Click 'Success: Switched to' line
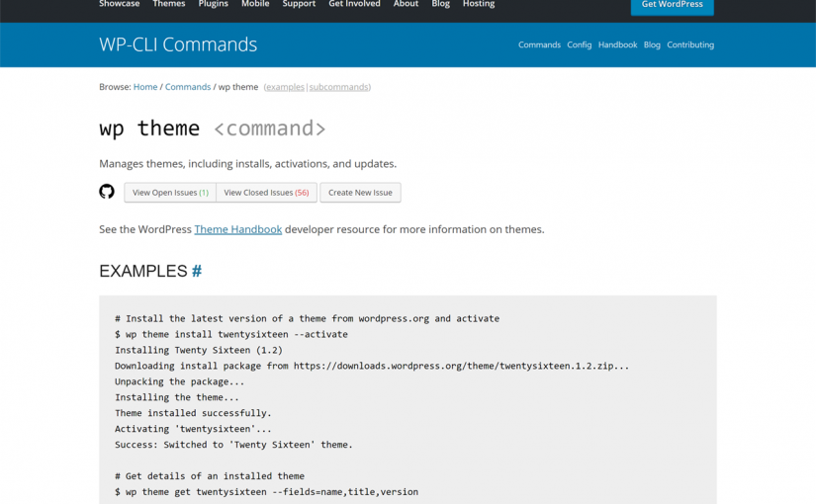The height and width of the screenshot is (504, 816). (233, 445)
